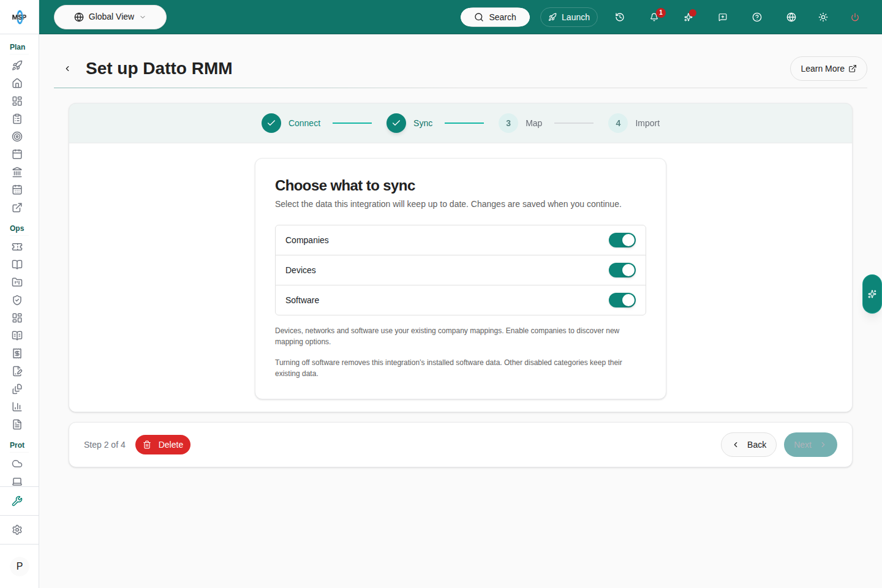
Task: Click the MSP logo in the top-left corner
Action: (19, 17)
